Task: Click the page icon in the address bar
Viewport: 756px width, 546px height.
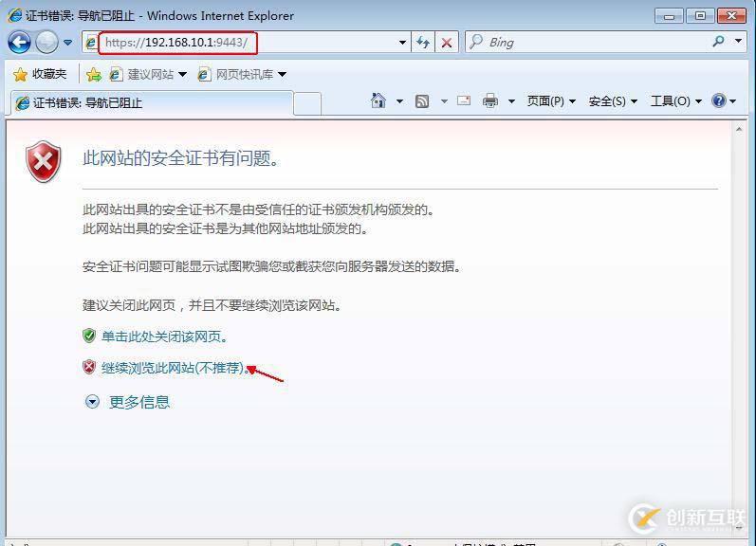Action: click(x=91, y=43)
